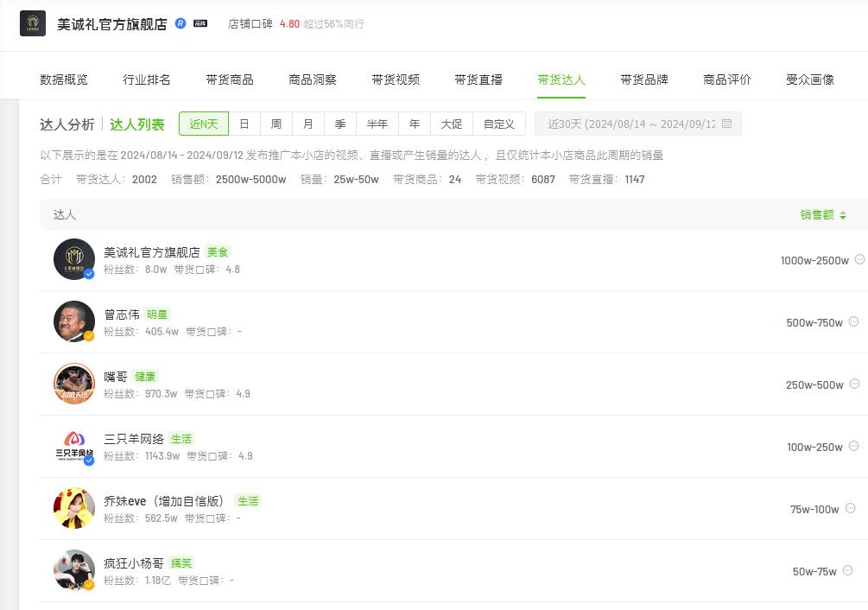Switch the time range to 半年
868x610 pixels.
click(377, 124)
